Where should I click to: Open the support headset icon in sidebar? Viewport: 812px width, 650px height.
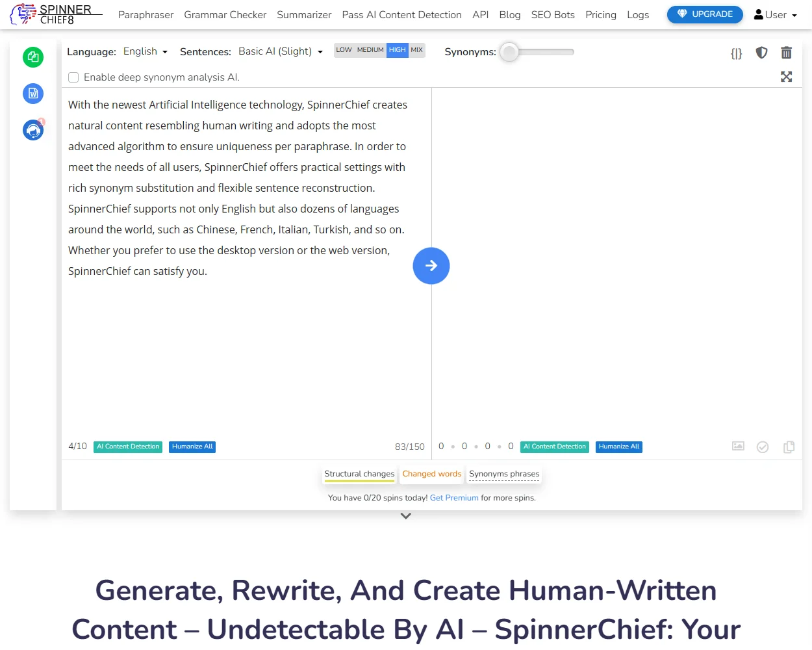pyautogui.click(x=33, y=131)
